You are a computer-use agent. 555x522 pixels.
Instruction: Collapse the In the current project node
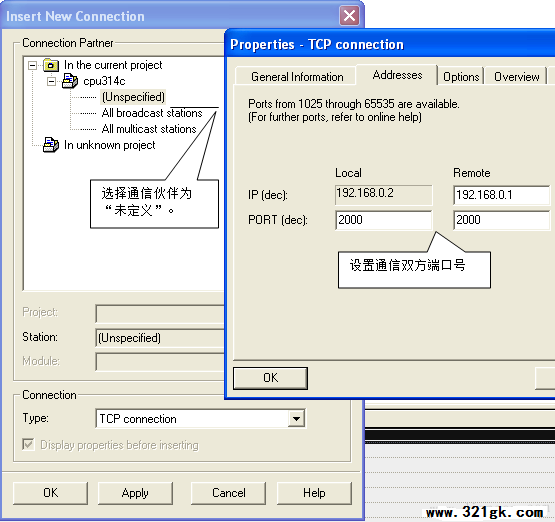[x=33, y=65]
